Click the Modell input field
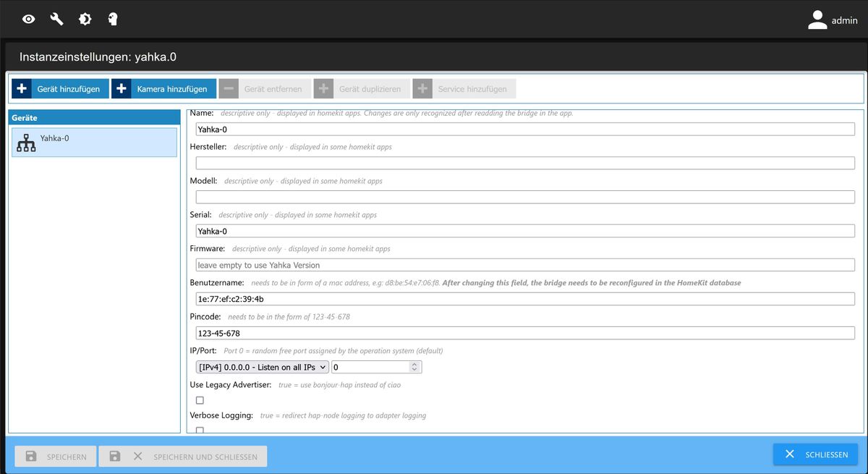The height and width of the screenshot is (474, 868). (525, 197)
